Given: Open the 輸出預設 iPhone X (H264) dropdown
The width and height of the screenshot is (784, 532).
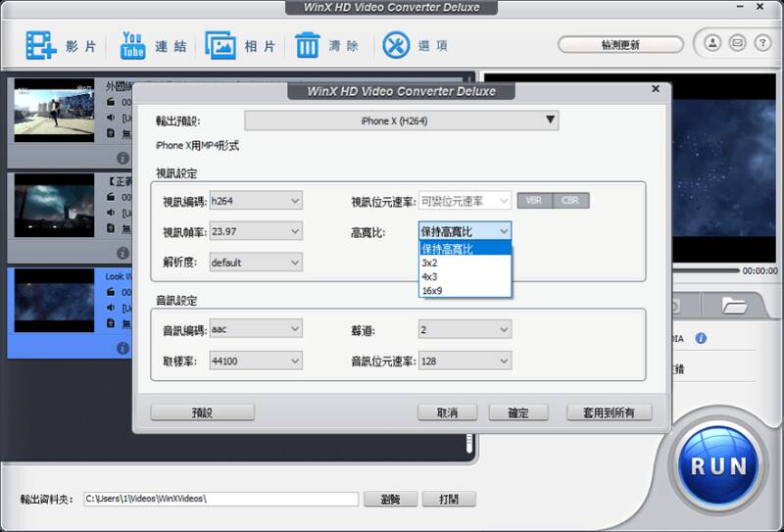Looking at the screenshot, I should pos(402,121).
